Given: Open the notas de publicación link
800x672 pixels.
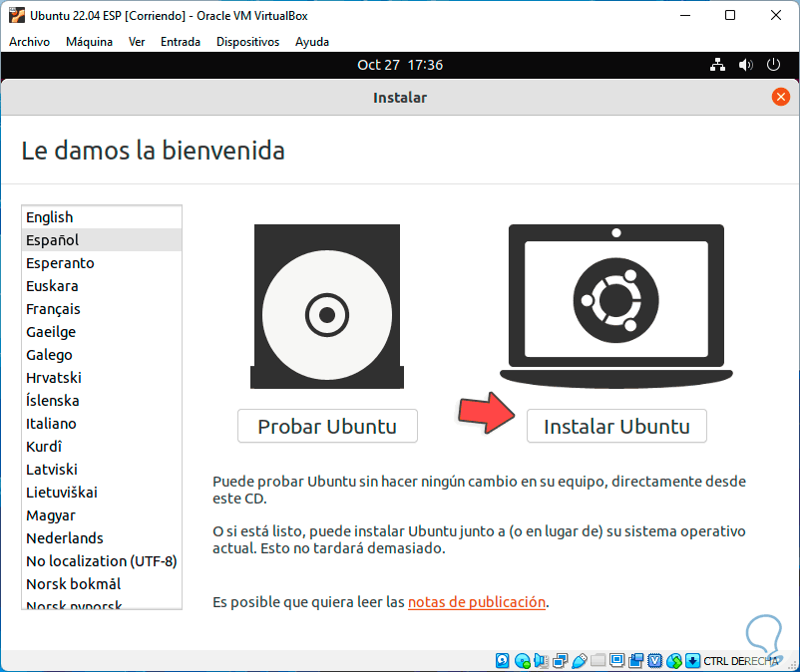Looking at the screenshot, I should [x=477, y=602].
